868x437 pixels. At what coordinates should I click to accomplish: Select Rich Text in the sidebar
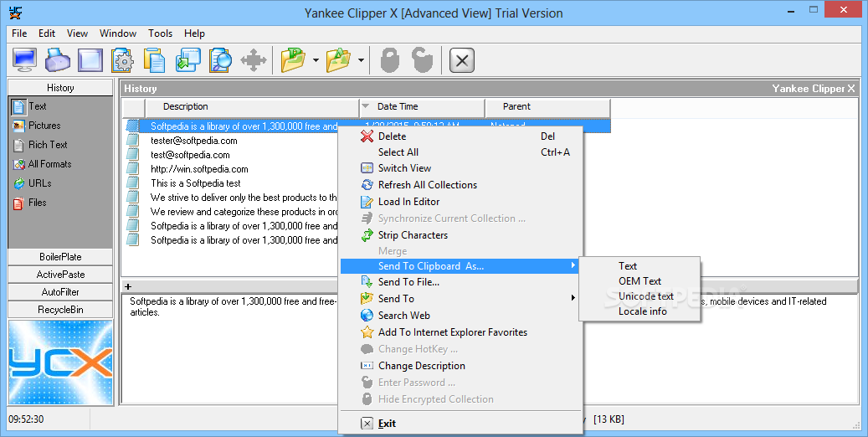[x=40, y=145]
